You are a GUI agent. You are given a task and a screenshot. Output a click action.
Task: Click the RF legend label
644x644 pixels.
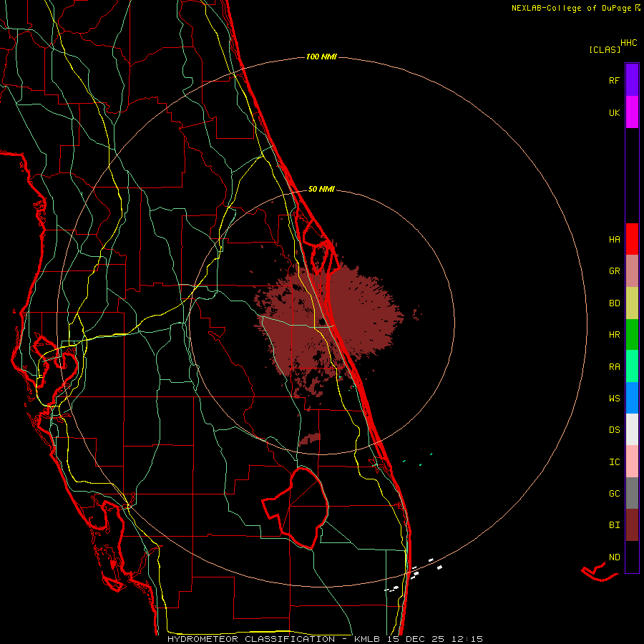tap(614, 80)
